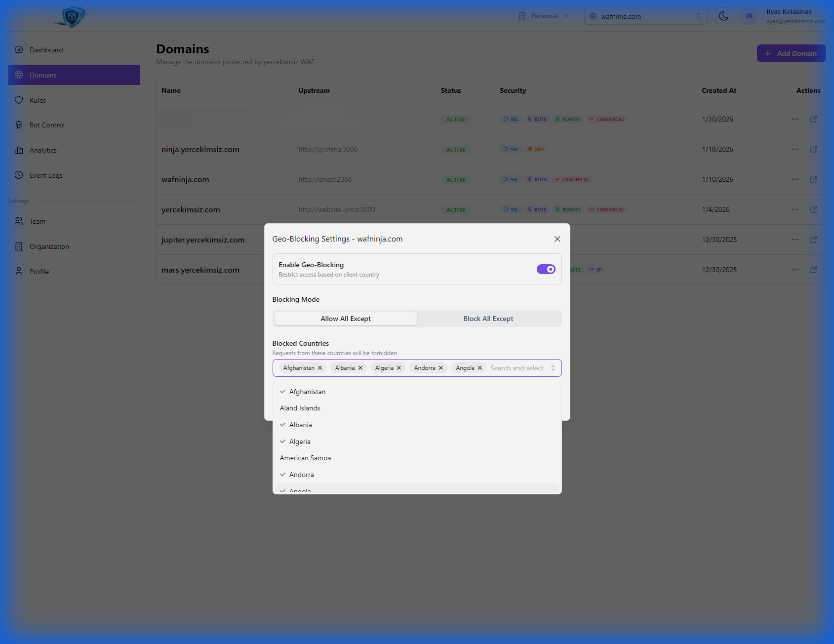The image size is (834, 644).
Task: Open Team settings in sidebar
Action: click(74, 221)
